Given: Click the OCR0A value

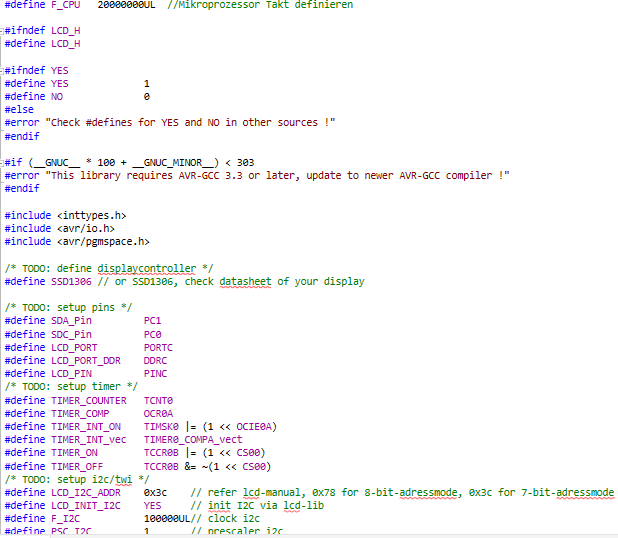Looking at the screenshot, I should [x=158, y=414].
